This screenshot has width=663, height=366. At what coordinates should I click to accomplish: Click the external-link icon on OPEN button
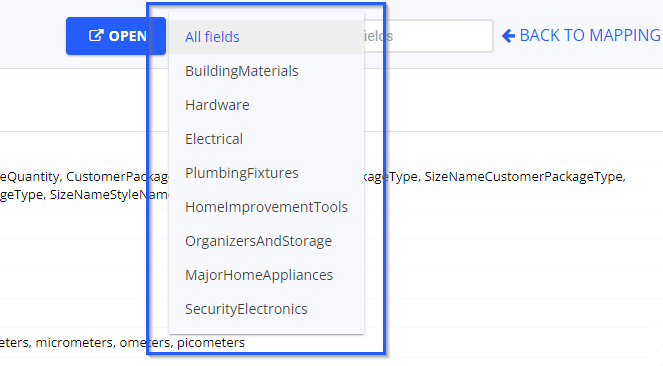point(96,36)
